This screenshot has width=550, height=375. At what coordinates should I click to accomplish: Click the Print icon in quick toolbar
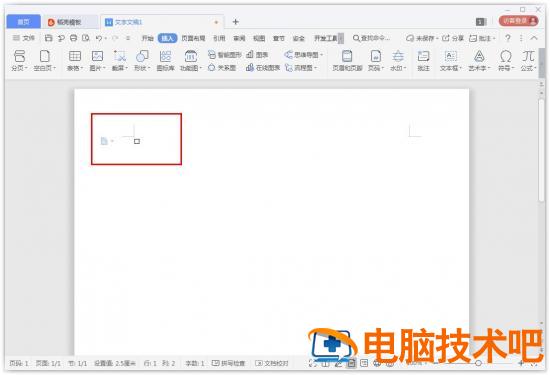(73, 38)
